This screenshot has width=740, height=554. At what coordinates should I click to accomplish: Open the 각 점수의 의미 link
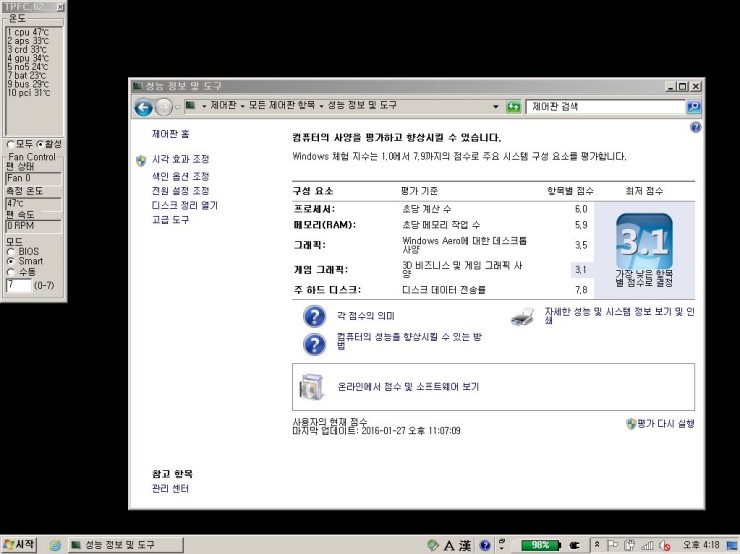tap(366, 316)
